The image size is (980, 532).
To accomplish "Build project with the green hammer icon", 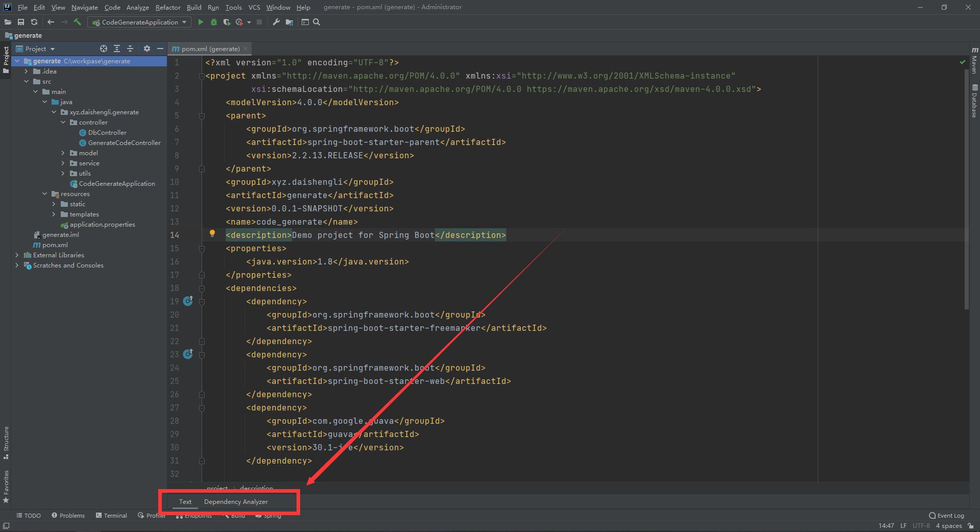I will [78, 22].
